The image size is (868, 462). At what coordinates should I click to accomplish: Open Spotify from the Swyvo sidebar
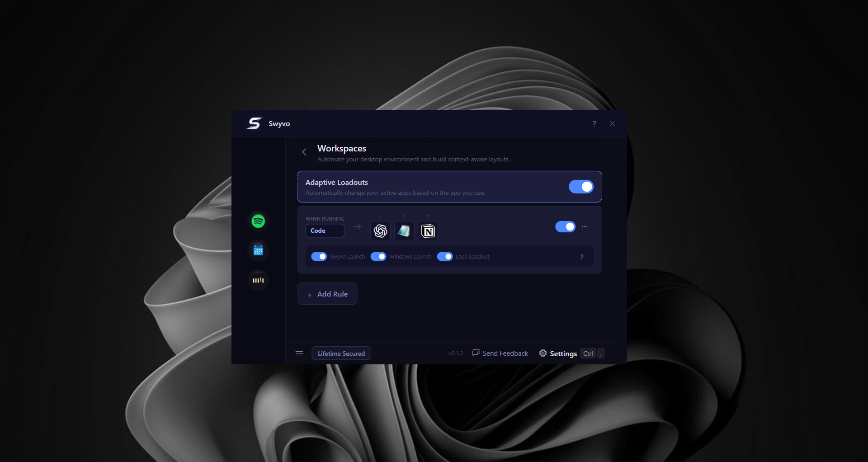(258, 221)
